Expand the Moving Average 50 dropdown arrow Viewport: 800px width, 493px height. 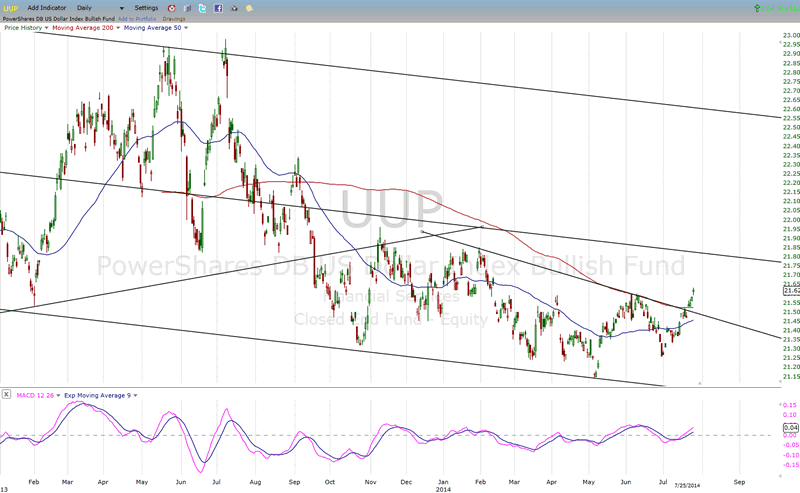click(186, 28)
